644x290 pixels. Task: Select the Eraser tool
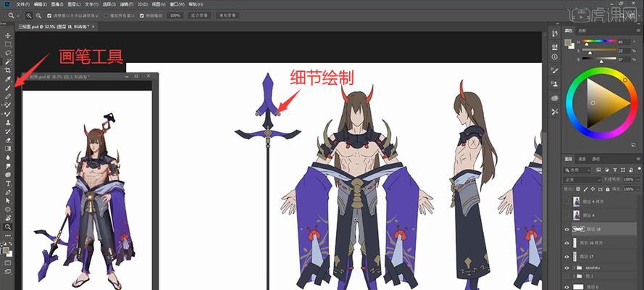8,140
